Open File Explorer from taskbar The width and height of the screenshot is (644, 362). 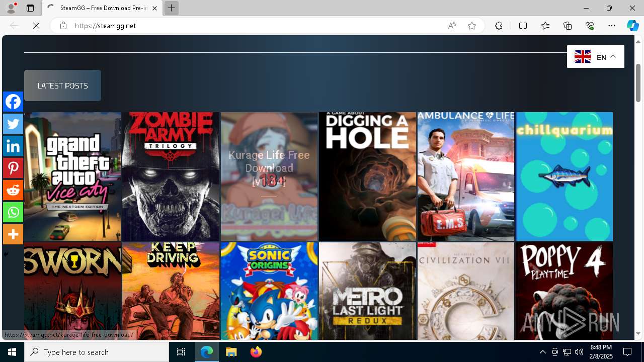point(231,352)
